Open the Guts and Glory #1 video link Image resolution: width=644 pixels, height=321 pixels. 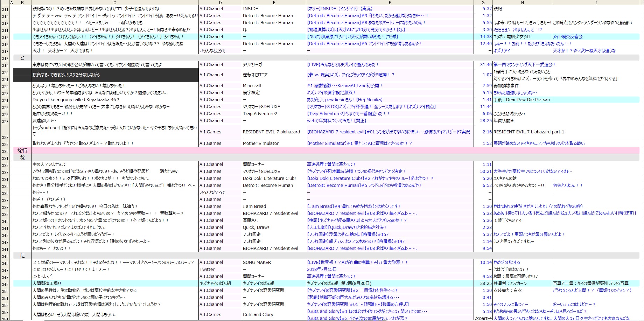click(x=367, y=311)
